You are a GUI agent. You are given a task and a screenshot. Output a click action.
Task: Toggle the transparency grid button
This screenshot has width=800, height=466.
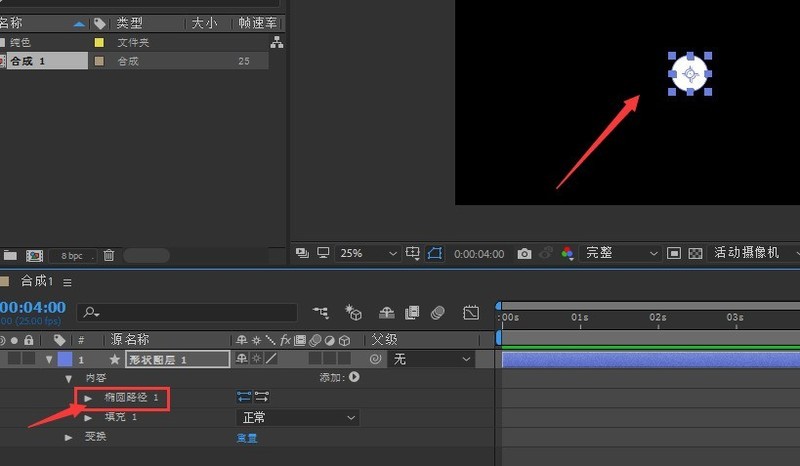(x=695, y=253)
